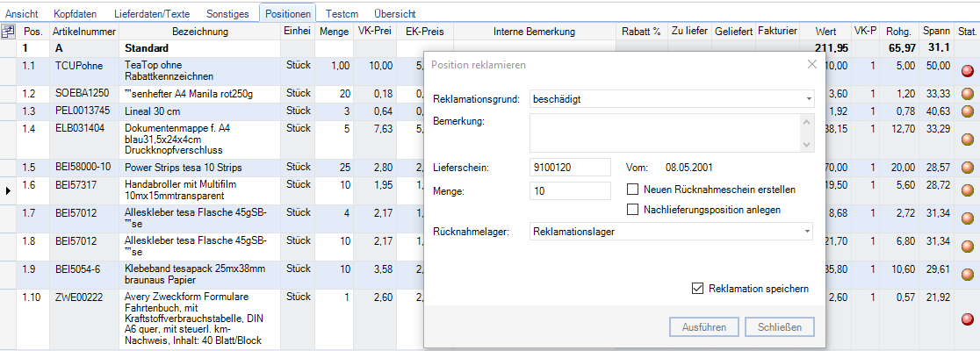Click red status indicator for Avery Fahrtenbuch row
Screen dimensions: 980x351
pos(968,319)
